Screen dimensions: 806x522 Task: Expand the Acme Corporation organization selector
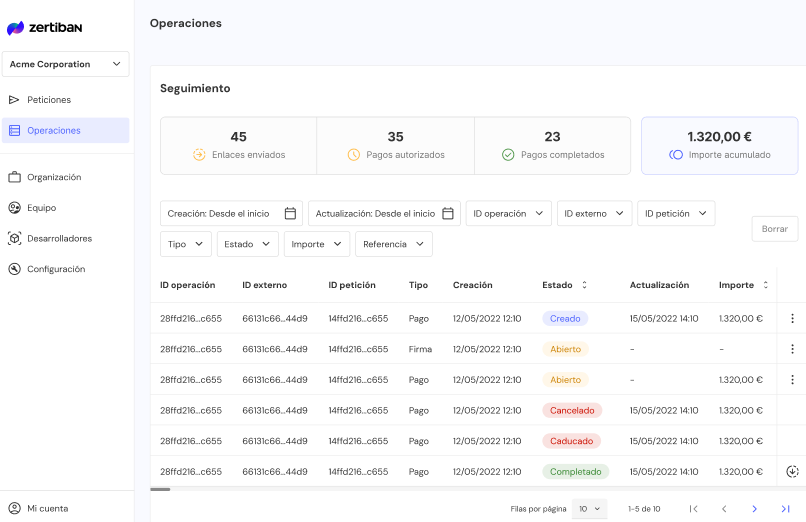(65, 64)
